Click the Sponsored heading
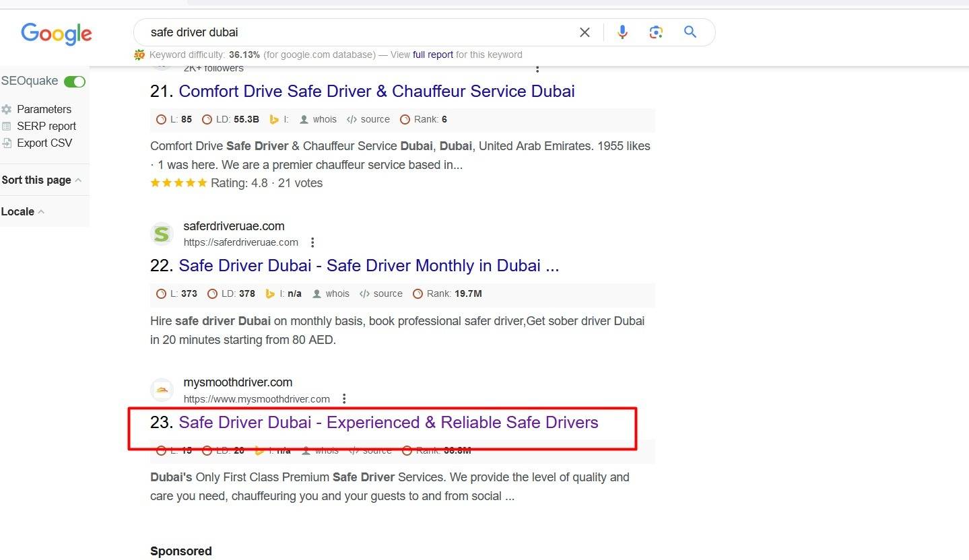 (181, 551)
